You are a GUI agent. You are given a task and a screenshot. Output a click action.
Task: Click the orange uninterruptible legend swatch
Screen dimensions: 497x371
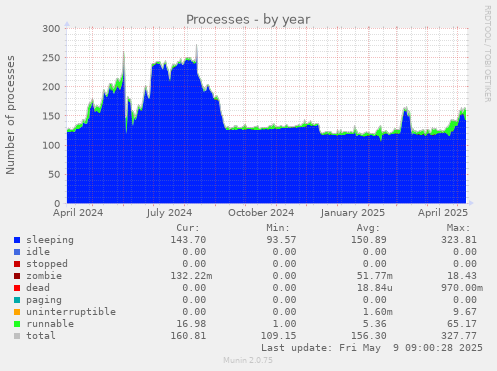point(17,312)
